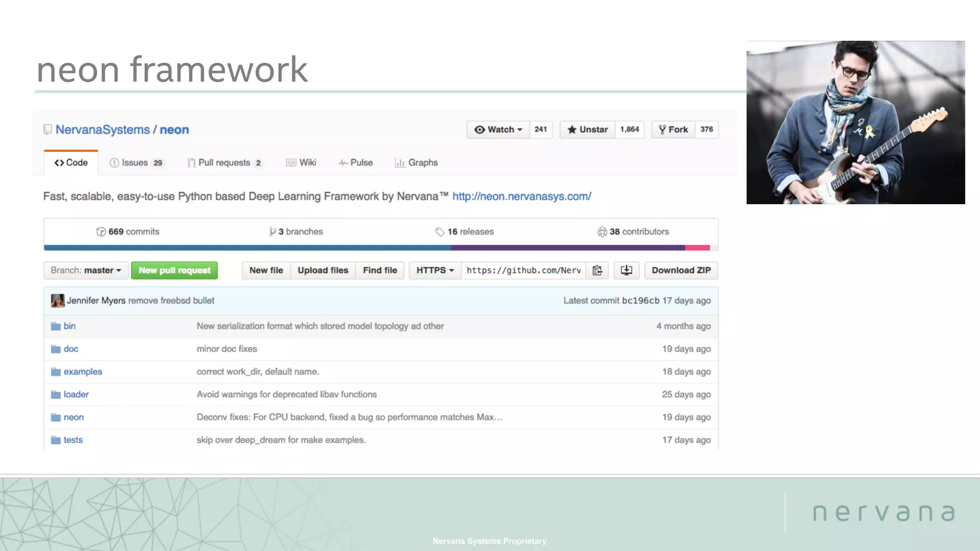Open the doc folder
Image resolution: width=980 pixels, height=551 pixels.
71,349
